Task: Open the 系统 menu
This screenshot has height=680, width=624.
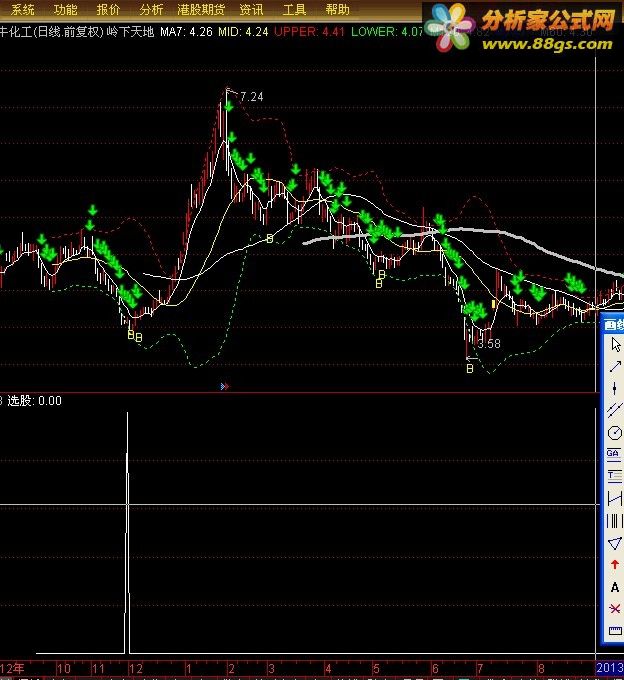Action: [23, 9]
